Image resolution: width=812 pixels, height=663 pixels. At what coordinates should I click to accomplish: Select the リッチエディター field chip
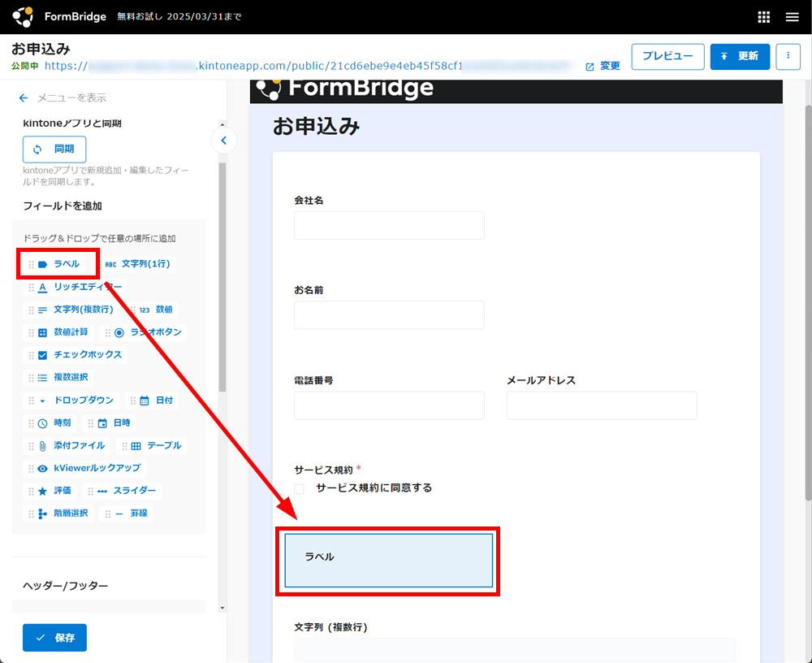(75, 287)
